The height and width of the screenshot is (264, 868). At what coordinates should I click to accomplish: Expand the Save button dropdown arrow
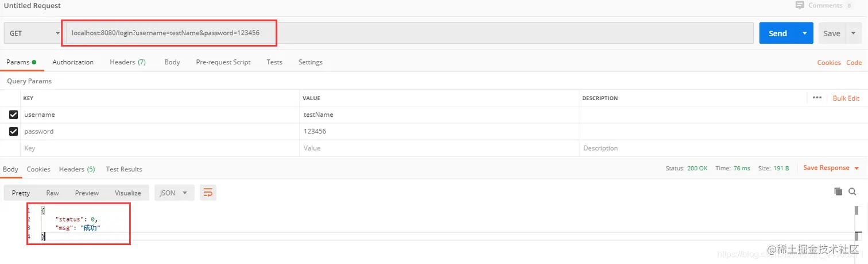click(x=853, y=33)
